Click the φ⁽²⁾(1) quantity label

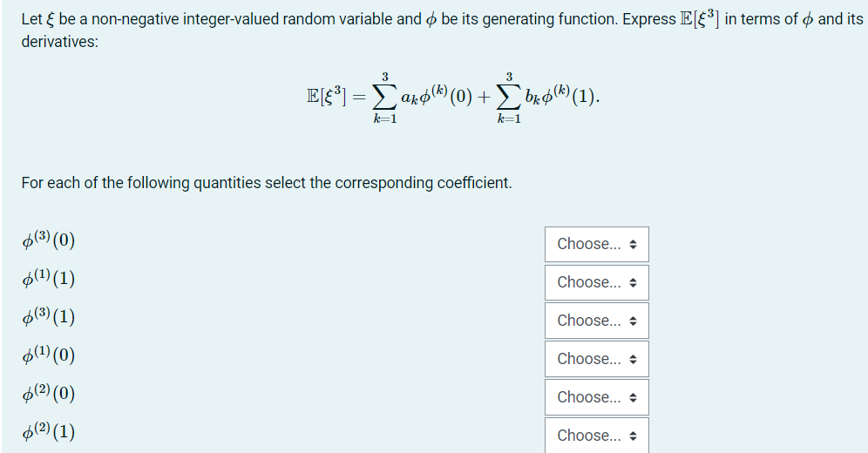coord(48,431)
